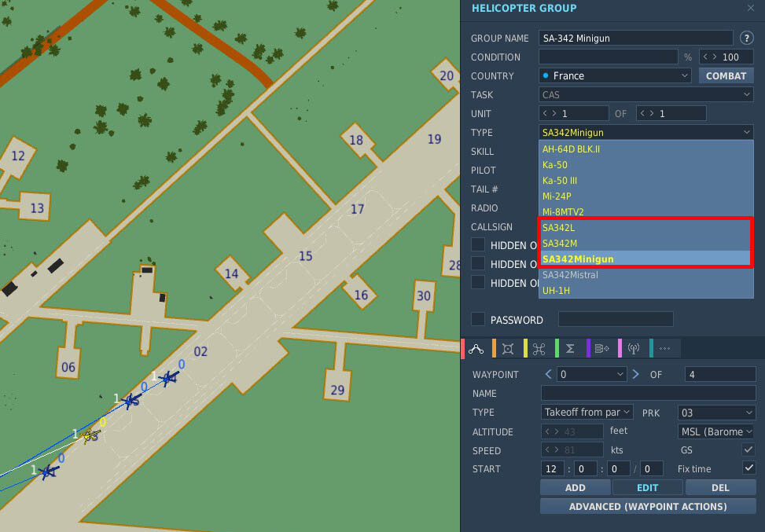Click parking spot 18 on the map
765x532 pixels.
coord(356,140)
